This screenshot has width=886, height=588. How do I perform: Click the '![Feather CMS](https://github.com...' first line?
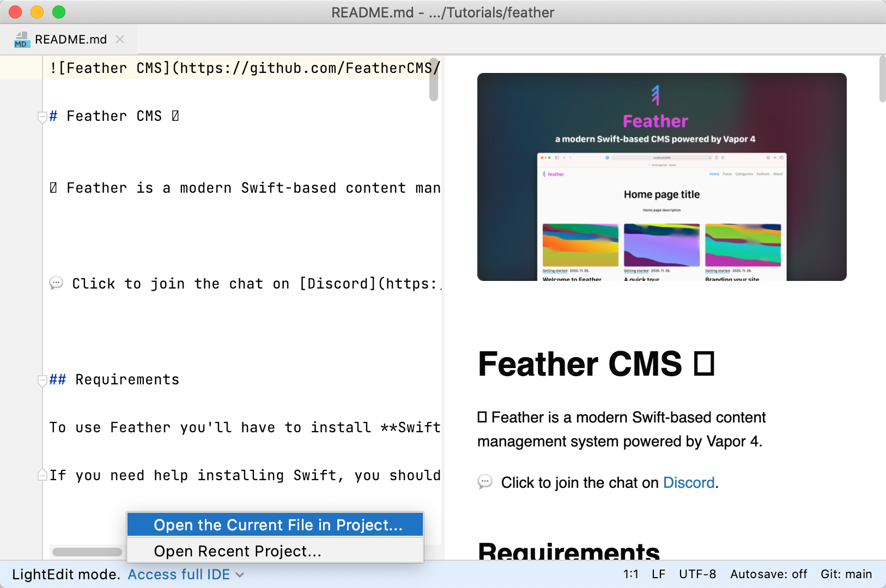click(245, 68)
